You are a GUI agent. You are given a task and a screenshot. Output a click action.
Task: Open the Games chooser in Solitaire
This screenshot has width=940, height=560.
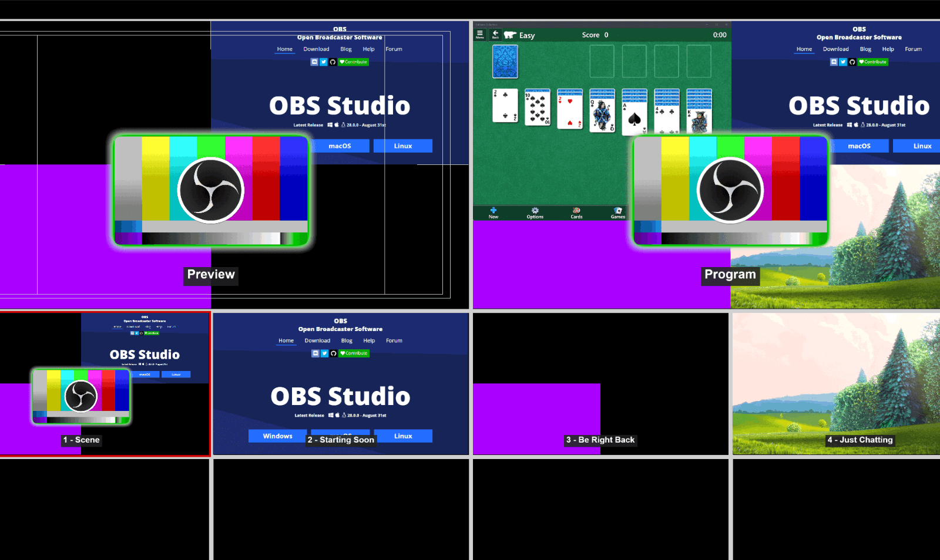pyautogui.click(x=617, y=211)
